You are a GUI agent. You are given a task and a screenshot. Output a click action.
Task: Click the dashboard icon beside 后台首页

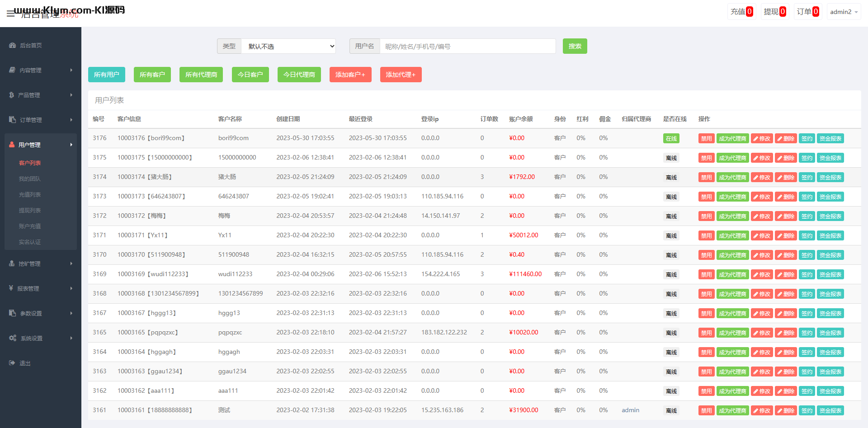pos(12,45)
